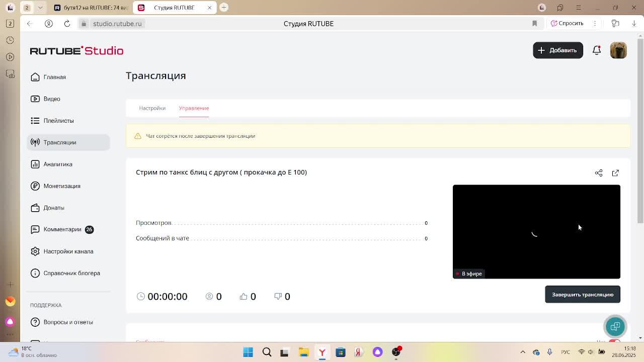Click the stream timer 00:00:00
This screenshot has height=362, width=644.
pos(168,297)
